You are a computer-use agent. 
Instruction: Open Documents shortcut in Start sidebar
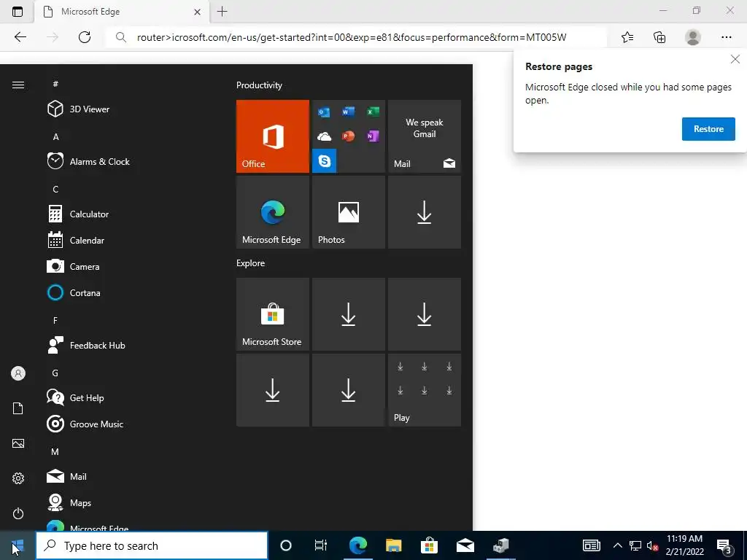(x=18, y=408)
